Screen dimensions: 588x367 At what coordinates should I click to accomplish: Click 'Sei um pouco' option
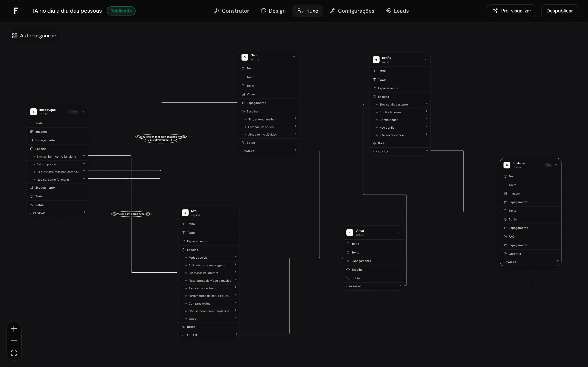57,164
